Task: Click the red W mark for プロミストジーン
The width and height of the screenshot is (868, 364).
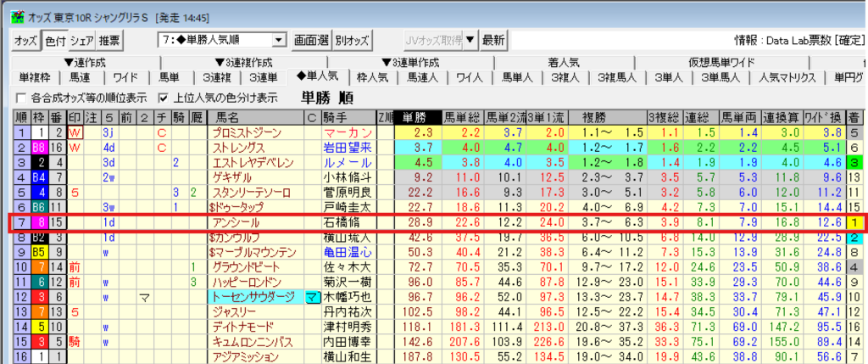Action: click(x=75, y=133)
